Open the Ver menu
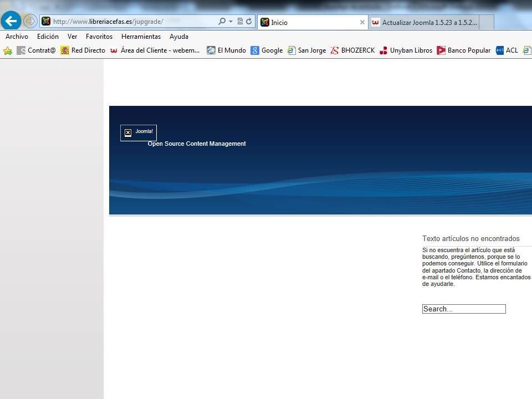 point(72,37)
